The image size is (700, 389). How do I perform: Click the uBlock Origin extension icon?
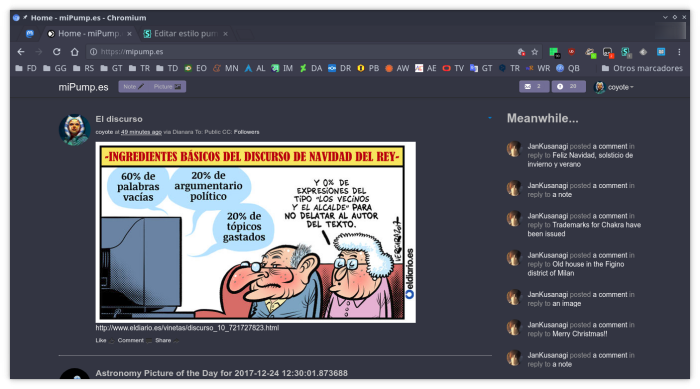[x=571, y=52]
